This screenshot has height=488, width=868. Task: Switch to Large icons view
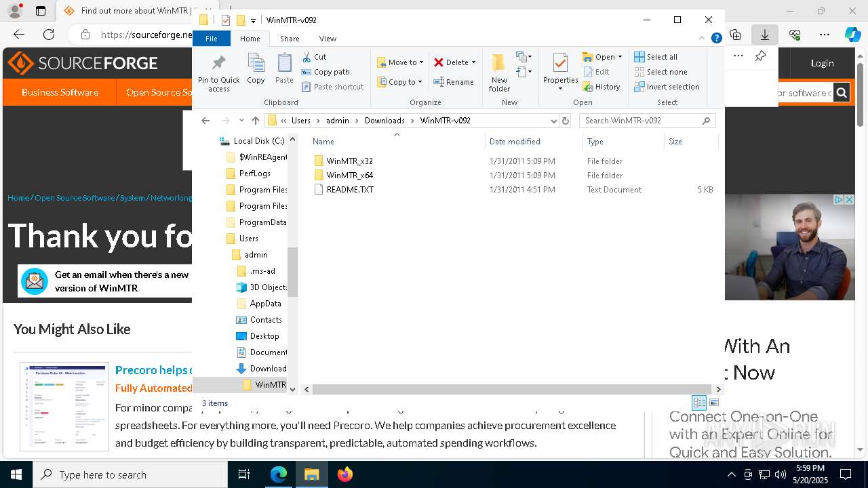coord(713,403)
